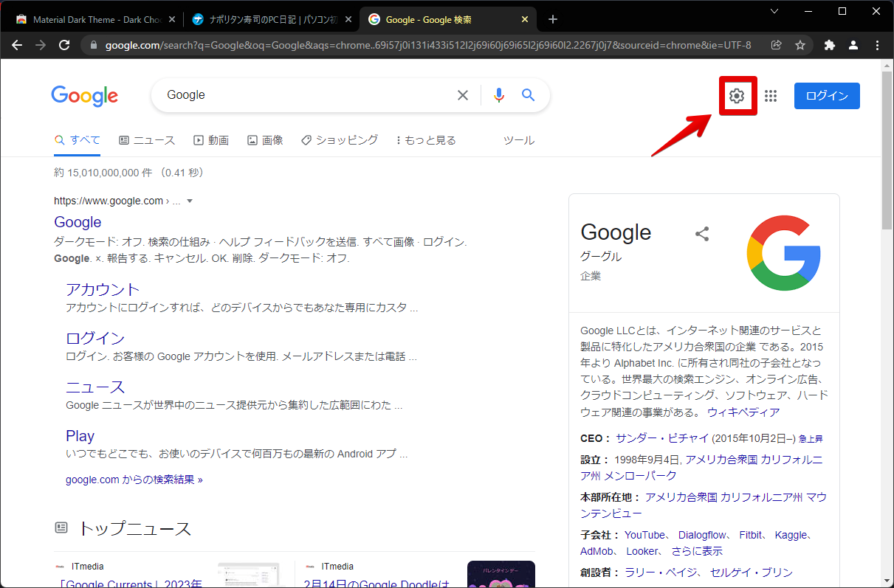Open the Dialogflow link

point(702,535)
